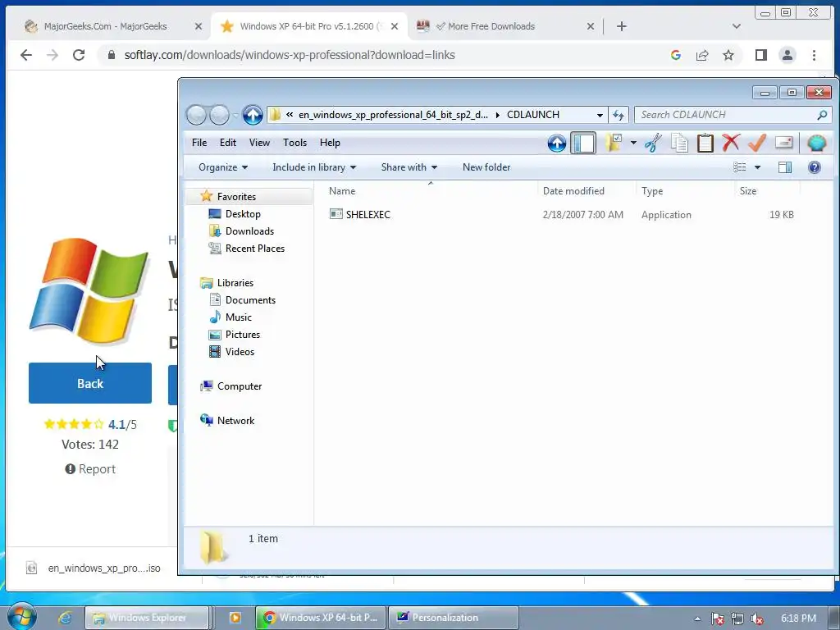Open the Share with dropdown
Screen dimensions: 840x630
pos(409,167)
